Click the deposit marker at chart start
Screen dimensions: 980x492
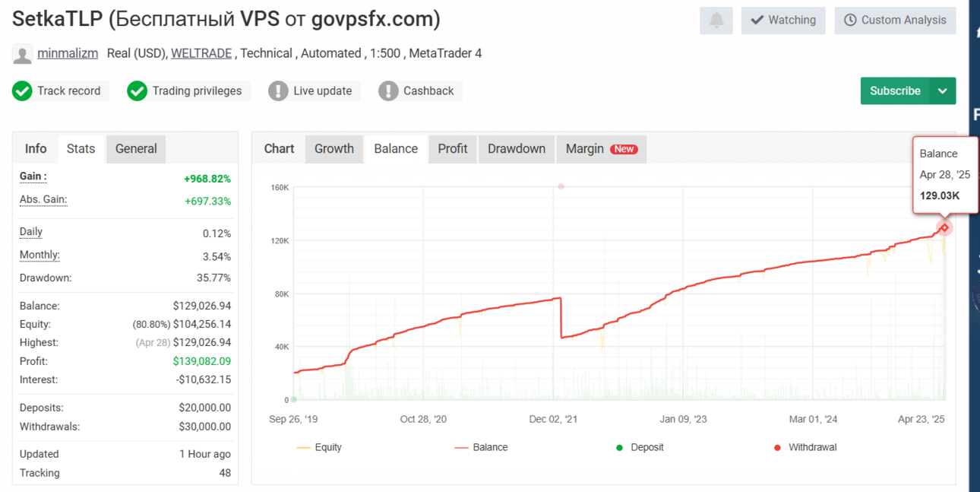(x=294, y=399)
